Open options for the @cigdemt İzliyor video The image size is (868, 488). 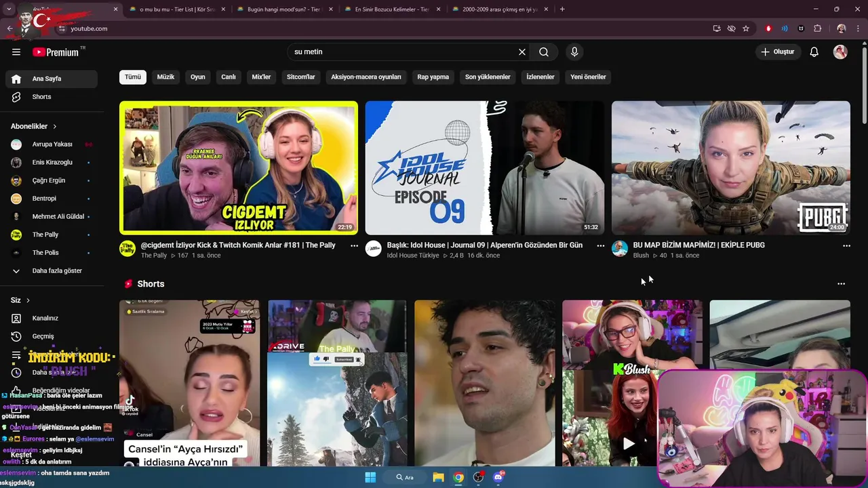354,246
